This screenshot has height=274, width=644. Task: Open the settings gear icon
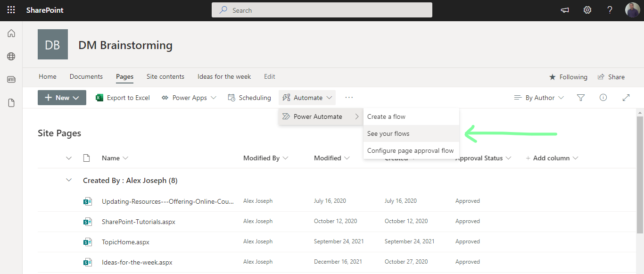(x=587, y=10)
